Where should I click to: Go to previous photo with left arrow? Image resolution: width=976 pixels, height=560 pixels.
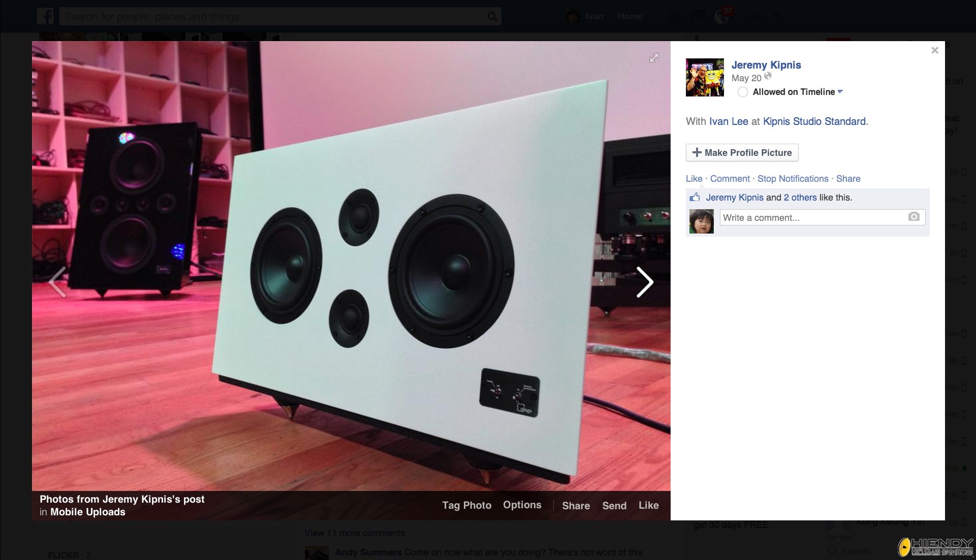(x=57, y=282)
